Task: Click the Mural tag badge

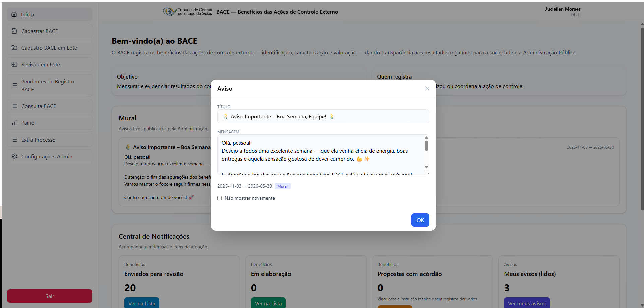Action: (x=282, y=186)
